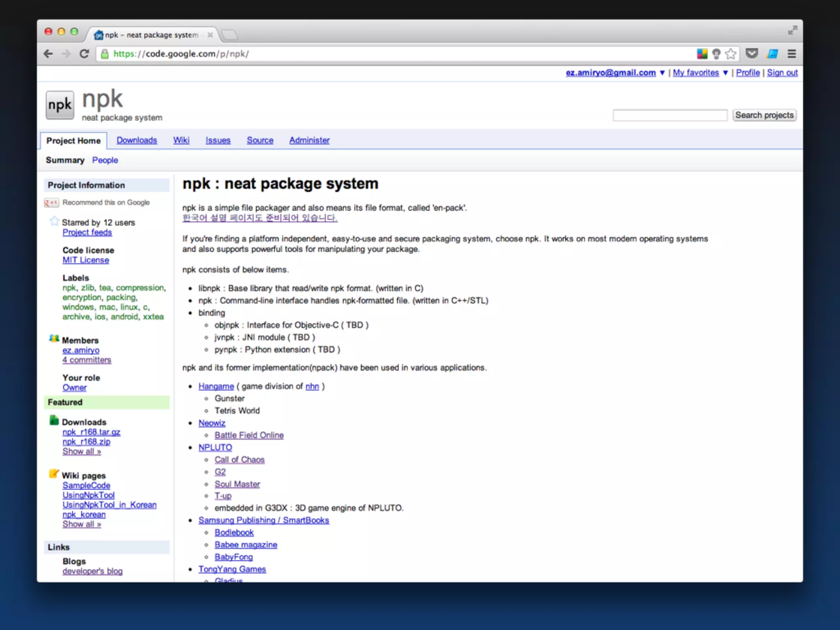
Task: Click the browser back arrow
Action: (x=48, y=54)
